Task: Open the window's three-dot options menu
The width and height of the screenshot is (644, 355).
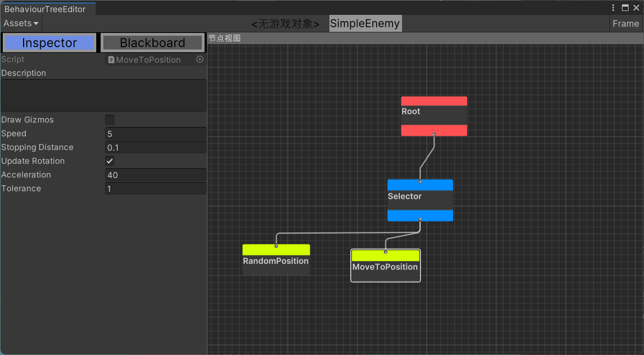Action: click(613, 8)
